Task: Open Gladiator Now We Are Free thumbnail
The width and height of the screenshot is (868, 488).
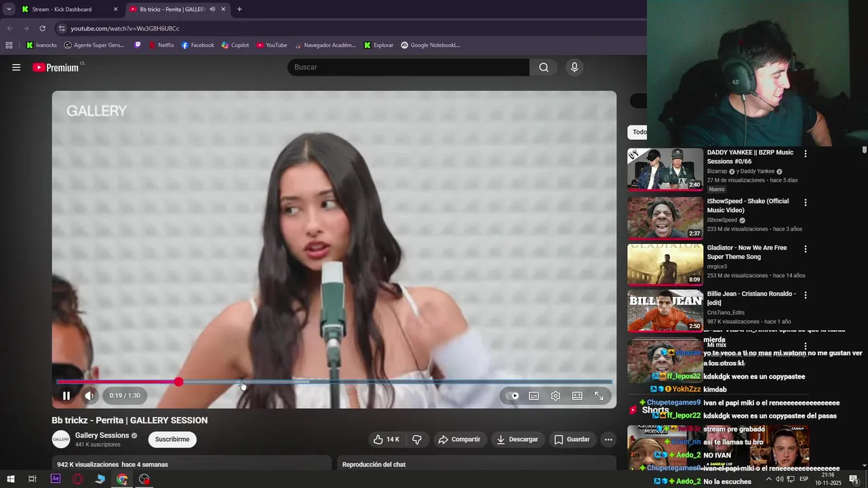Action: [x=665, y=265]
